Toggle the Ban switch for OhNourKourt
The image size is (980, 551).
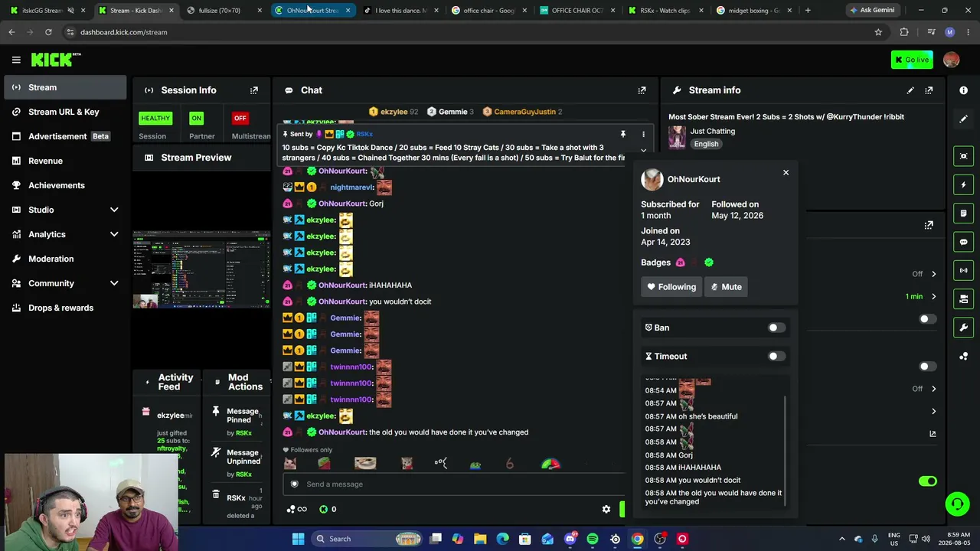coord(776,328)
